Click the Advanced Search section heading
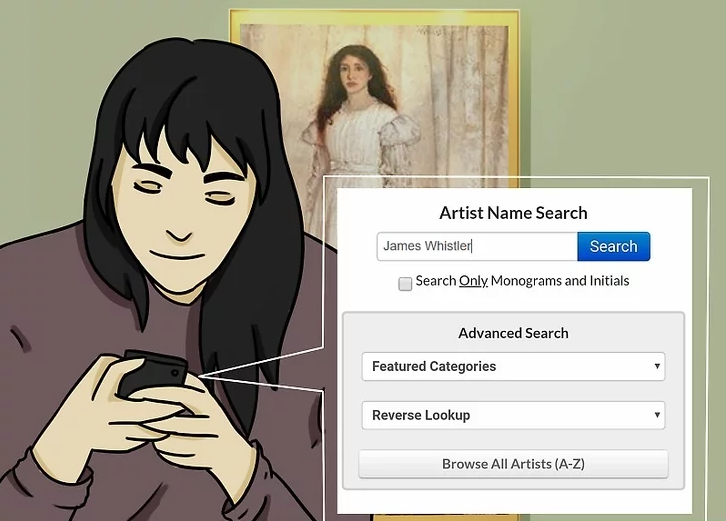The image size is (726, 521). (x=513, y=333)
